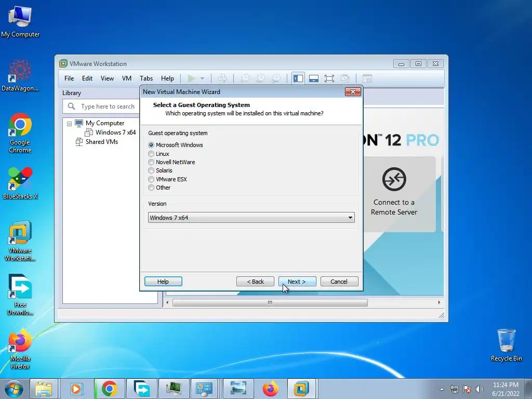Show hidden tray icons arrow

[x=442, y=389]
